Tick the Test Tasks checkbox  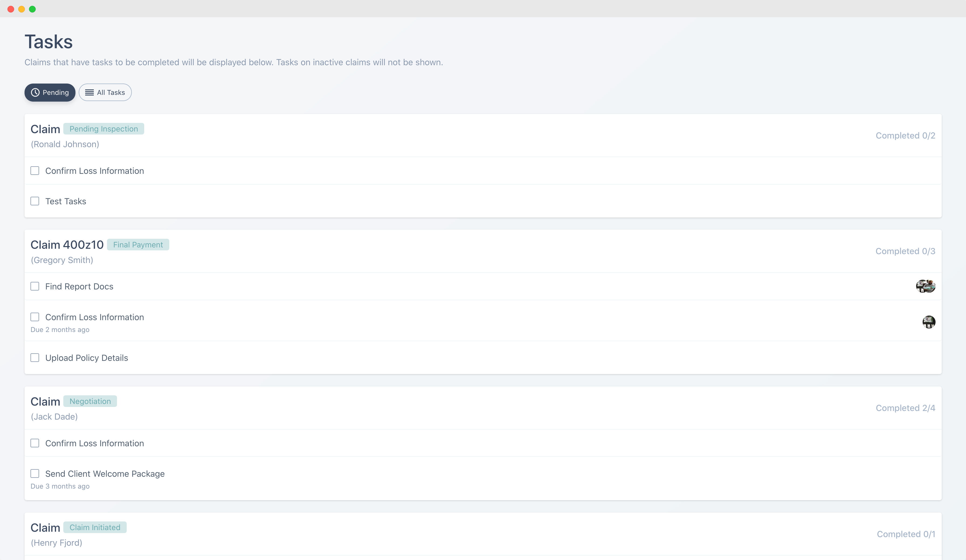(x=35, y=201)
